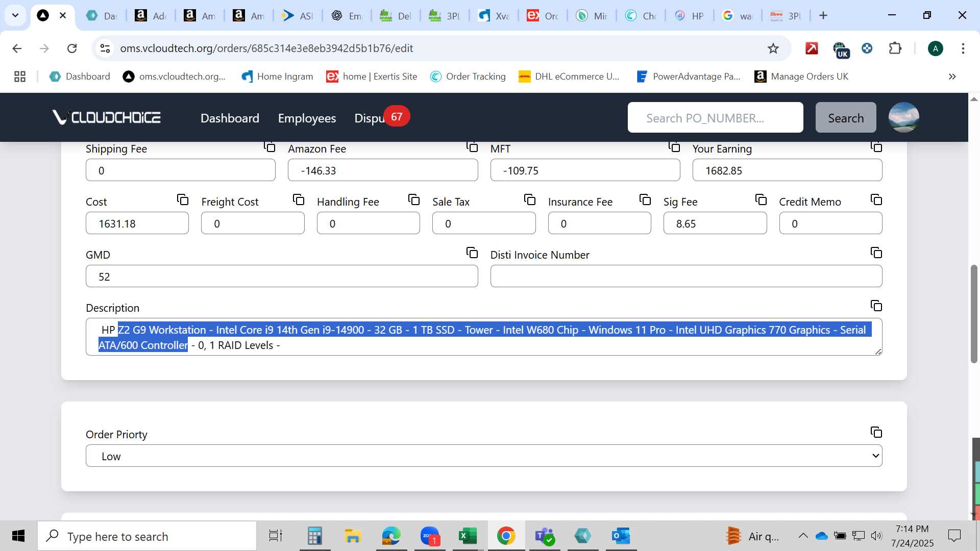The image size is (980, 551).
Task: Click the Search button
Action: tap(846, 117)
